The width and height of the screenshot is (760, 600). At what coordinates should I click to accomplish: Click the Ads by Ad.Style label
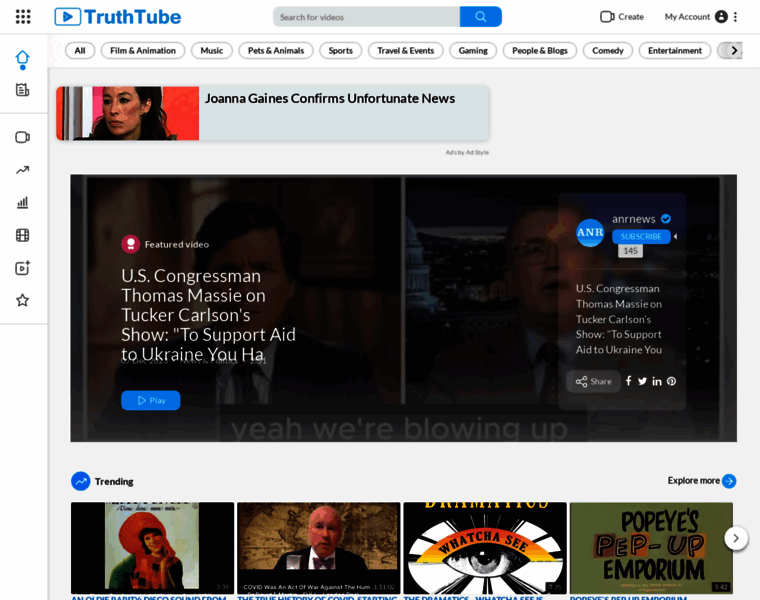click(467, 152)
